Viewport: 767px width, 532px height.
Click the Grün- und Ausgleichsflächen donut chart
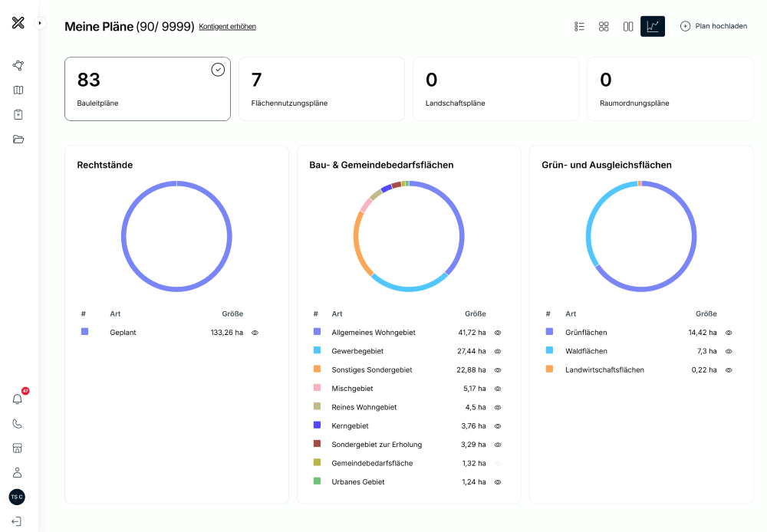(x=641, y=237)
